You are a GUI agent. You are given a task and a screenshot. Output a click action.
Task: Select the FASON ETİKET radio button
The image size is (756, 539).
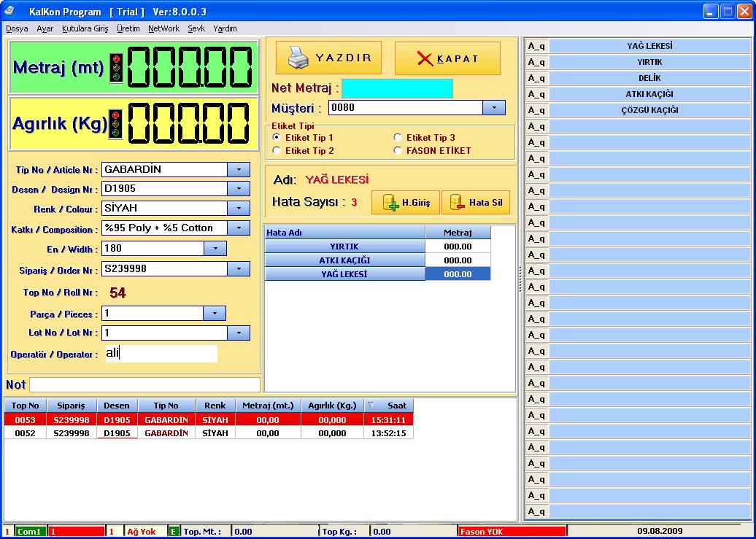click(398, 150)
